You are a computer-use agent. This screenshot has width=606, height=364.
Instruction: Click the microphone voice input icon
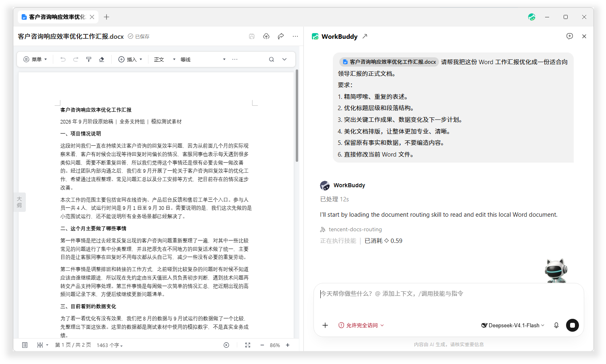pos(556,325)
